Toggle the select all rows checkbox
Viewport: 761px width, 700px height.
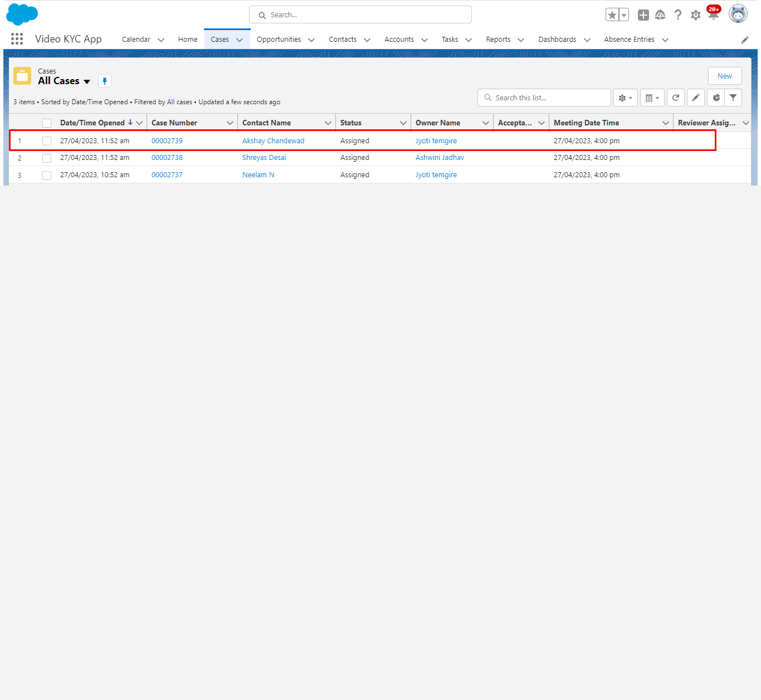click(47, 123)
